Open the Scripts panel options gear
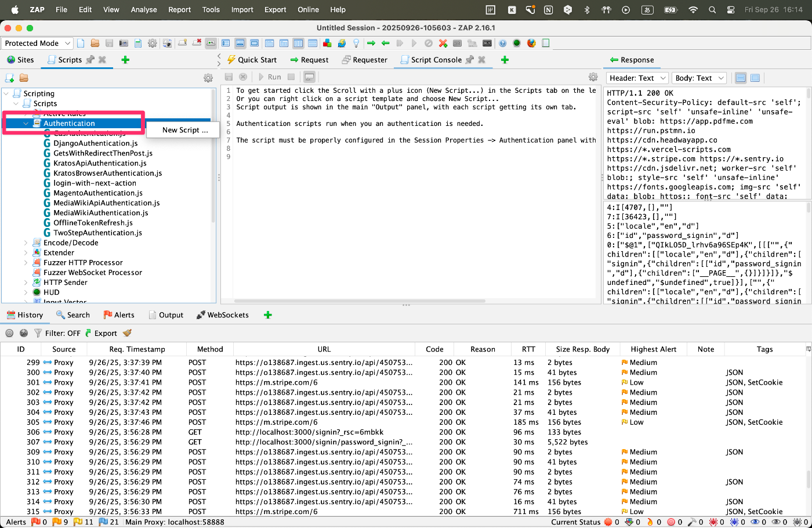Image resolution: width=812 pixels, height=528 pixels. (208, 78)
